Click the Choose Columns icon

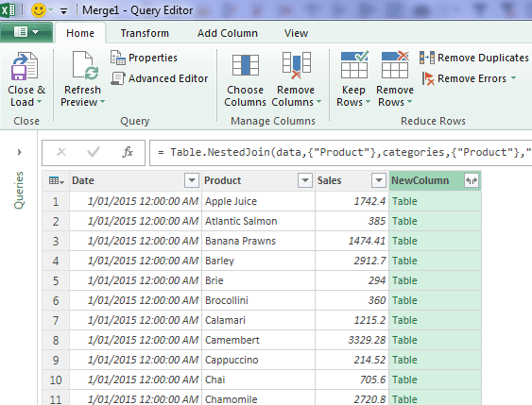click(x=246, y=65)
